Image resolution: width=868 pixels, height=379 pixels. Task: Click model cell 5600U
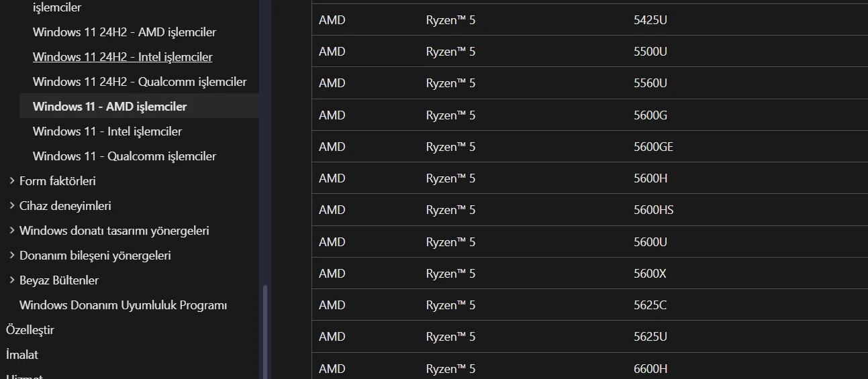point(650,242)
